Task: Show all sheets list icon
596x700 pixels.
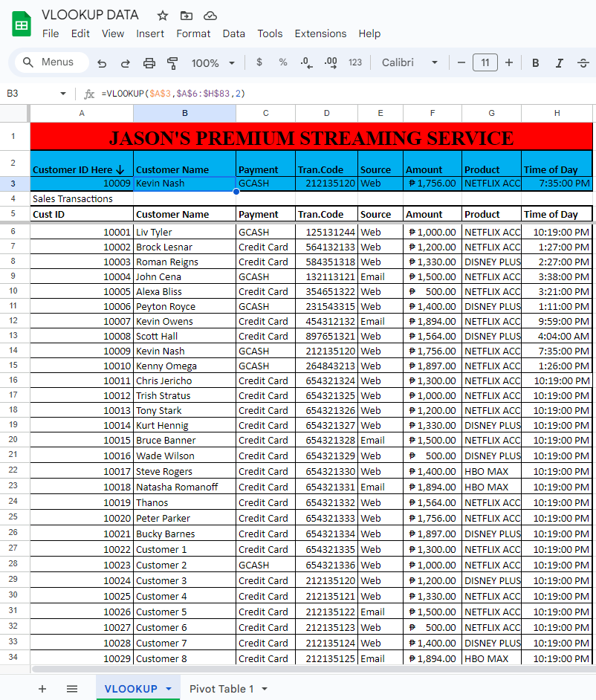Action: (72, 689)
